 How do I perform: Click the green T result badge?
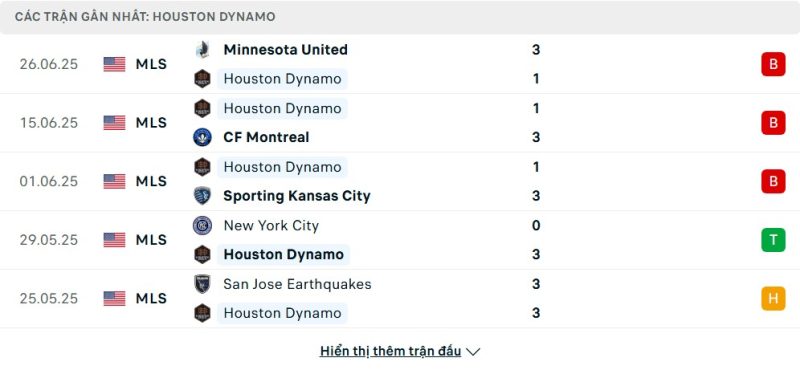click(773, 240)
